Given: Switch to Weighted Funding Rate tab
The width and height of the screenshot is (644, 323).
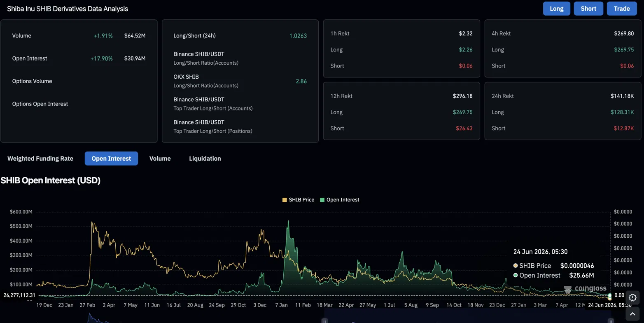Looking at the screenshot, I should click(x=40, y=159).
